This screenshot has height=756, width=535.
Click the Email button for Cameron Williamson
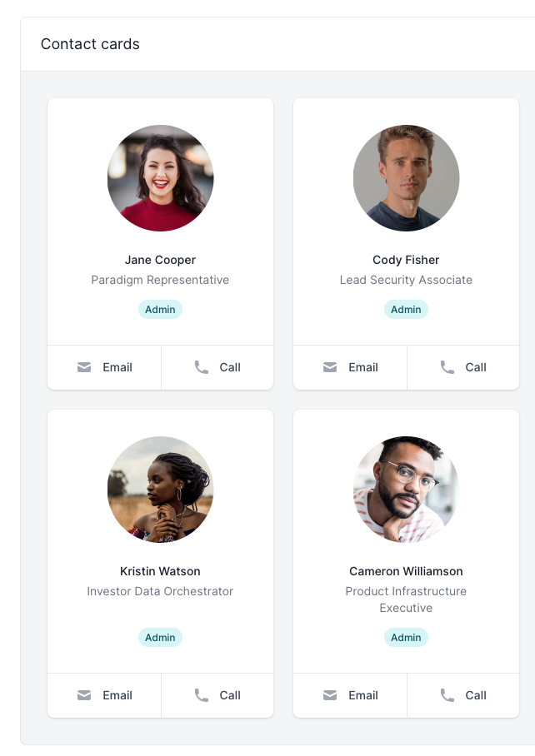pos(350,695)
